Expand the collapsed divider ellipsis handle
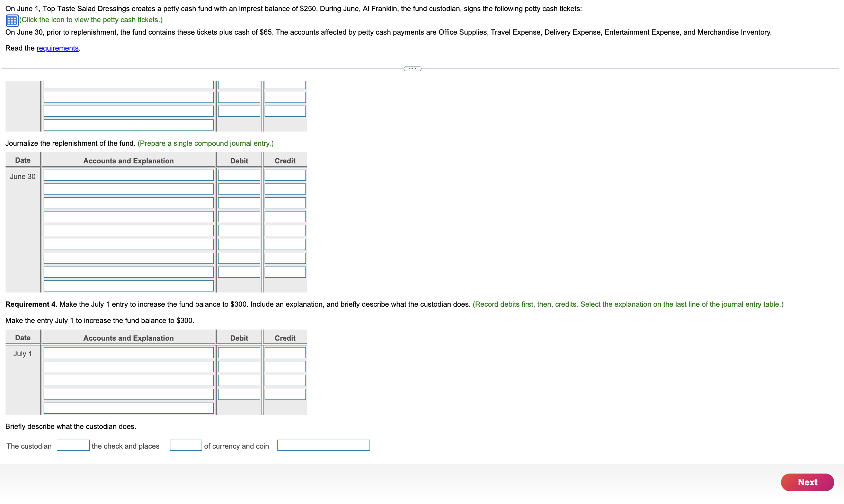This screenshot has height=504, width=844. [412, 69]
